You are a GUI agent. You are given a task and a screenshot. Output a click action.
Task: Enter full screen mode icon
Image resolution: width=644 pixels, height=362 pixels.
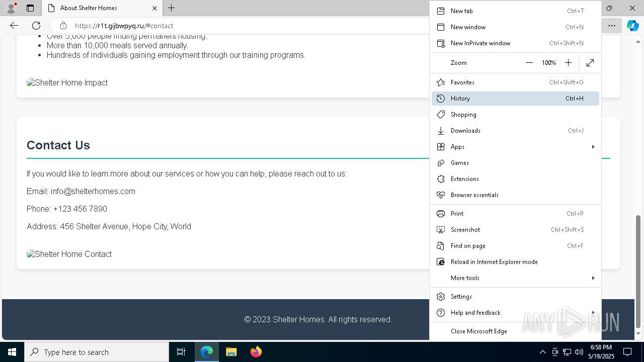pyautogui.click(x=590, y=63)
